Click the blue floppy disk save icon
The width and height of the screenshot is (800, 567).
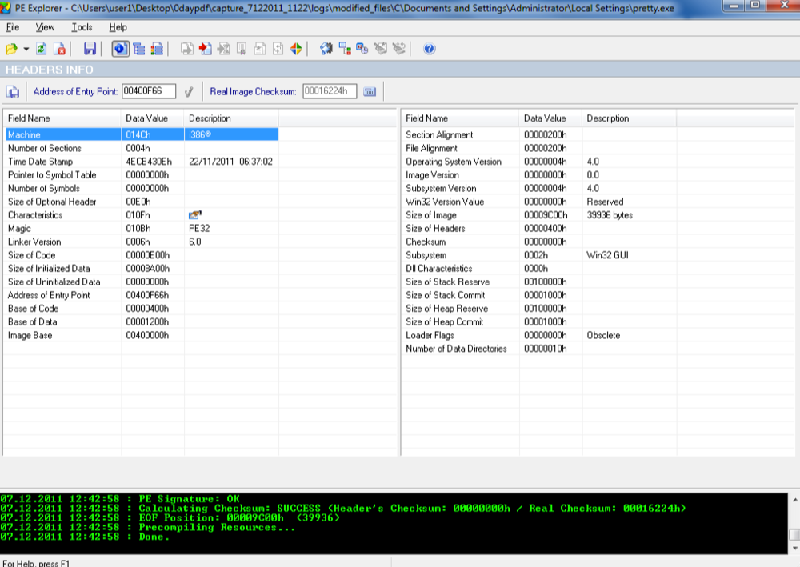click(90, 48)
